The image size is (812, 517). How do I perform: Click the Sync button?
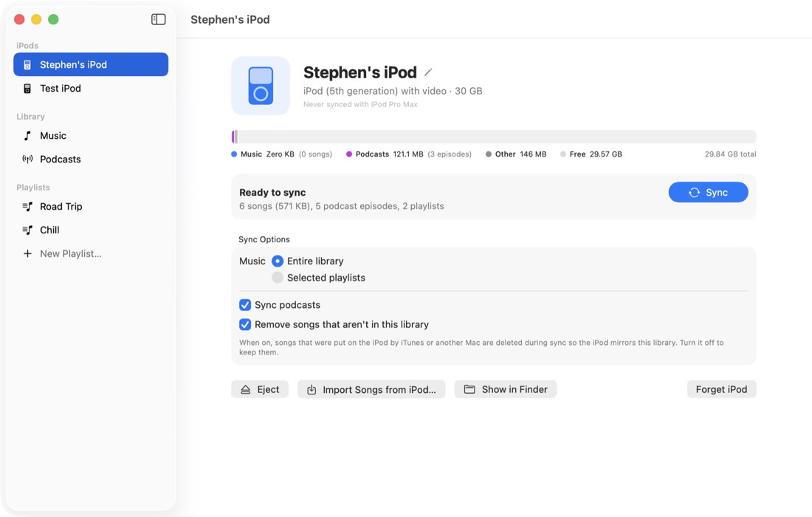coord(708,192)
